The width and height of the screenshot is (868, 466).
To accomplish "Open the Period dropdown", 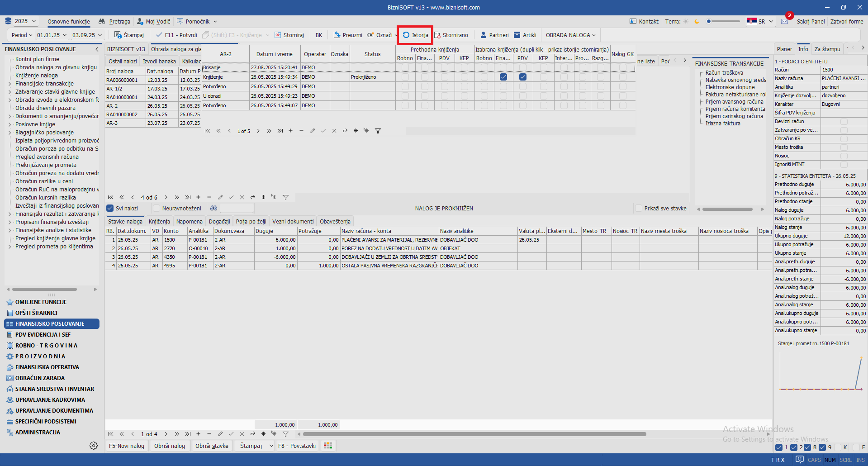I will (22, 35).
